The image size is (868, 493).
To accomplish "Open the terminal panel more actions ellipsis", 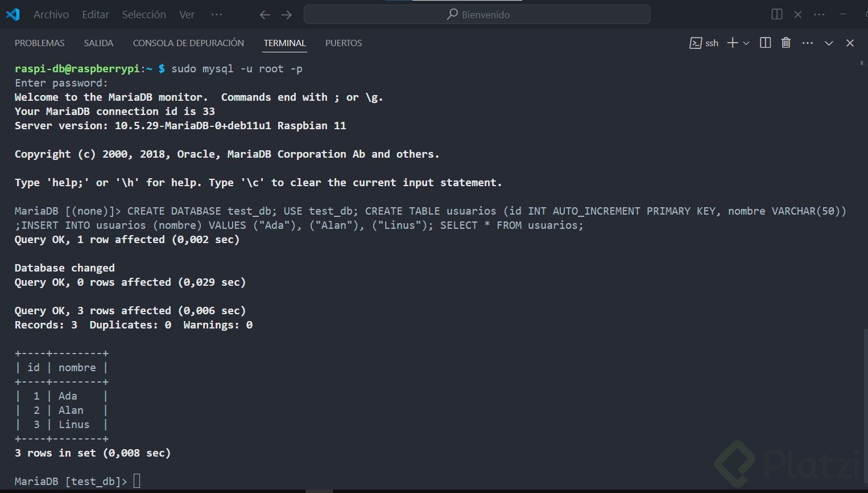I will tap(808, 43).
